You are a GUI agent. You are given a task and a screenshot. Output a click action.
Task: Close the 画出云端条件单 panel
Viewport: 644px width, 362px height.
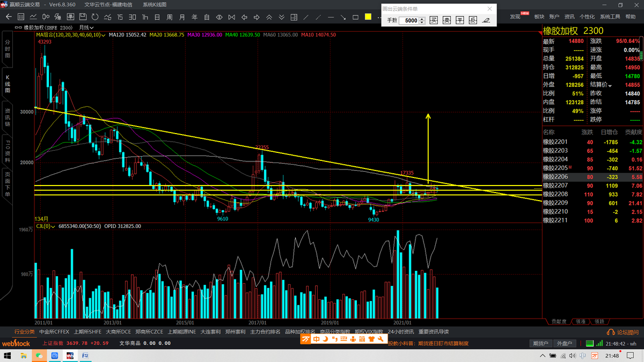pos(489,9)
